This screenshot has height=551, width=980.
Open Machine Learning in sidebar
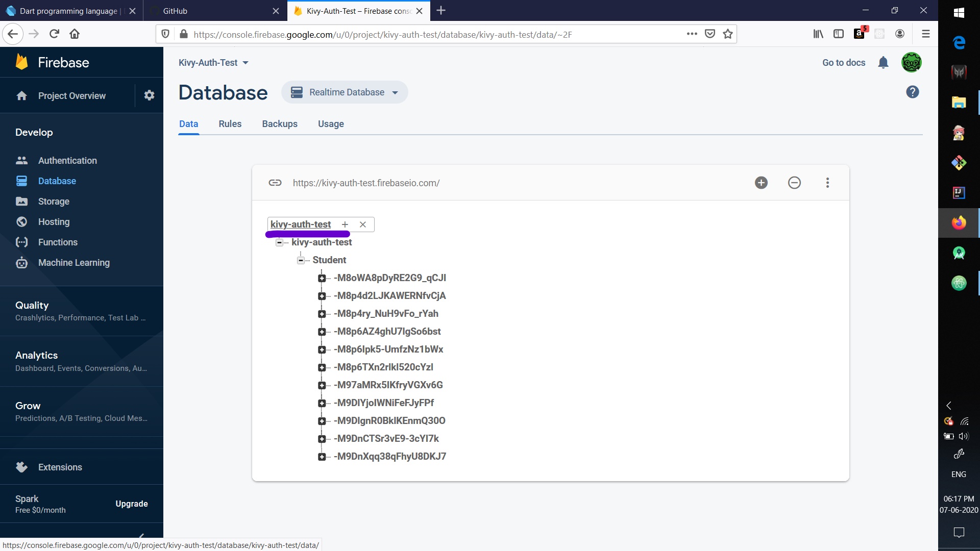[x=73, y=263]
